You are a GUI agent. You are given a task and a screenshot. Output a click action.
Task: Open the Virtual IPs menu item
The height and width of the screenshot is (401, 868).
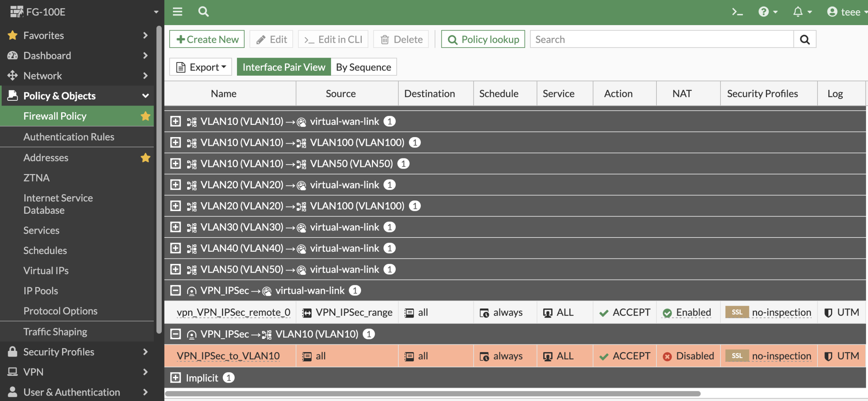pos(46,271)
